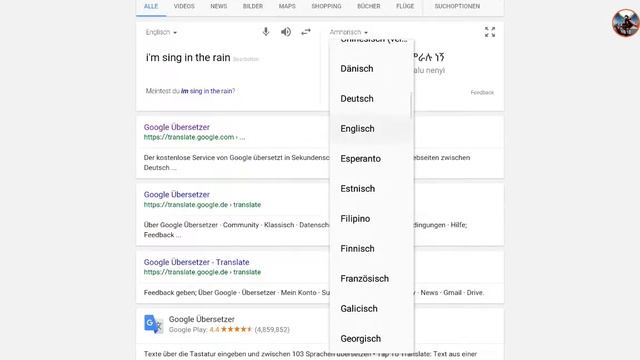Image resolution: width=640 pixels, height=360 pixels.
Task: Switch to the Bilder tab
Action: [253, 7]
